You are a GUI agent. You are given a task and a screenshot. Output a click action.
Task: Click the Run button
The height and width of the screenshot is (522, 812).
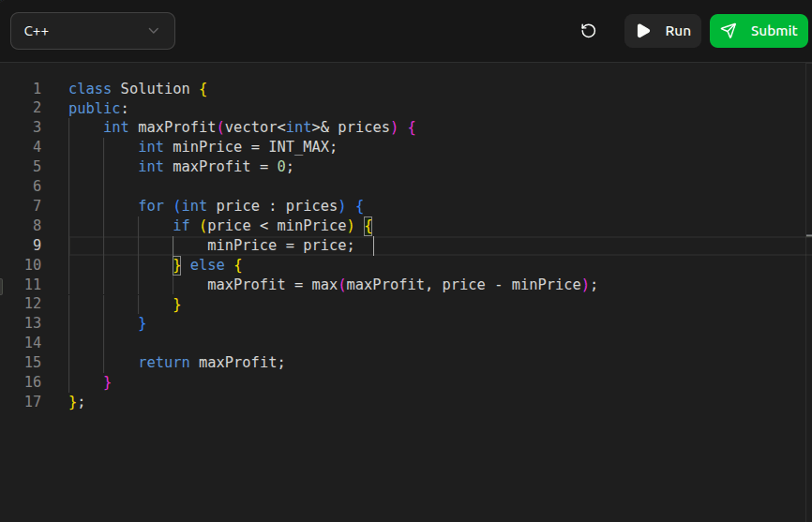[662, 31]
